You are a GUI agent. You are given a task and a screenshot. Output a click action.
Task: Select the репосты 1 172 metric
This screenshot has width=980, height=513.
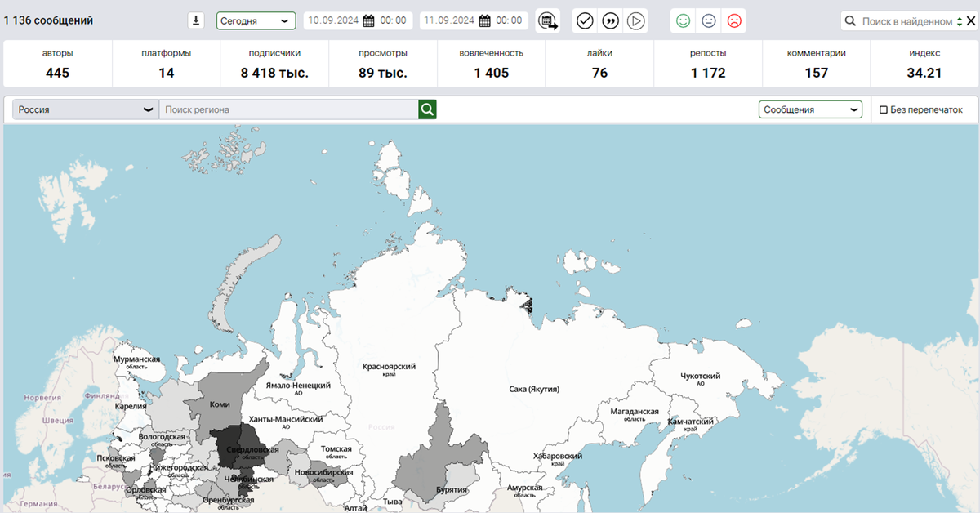pos(708,64)
